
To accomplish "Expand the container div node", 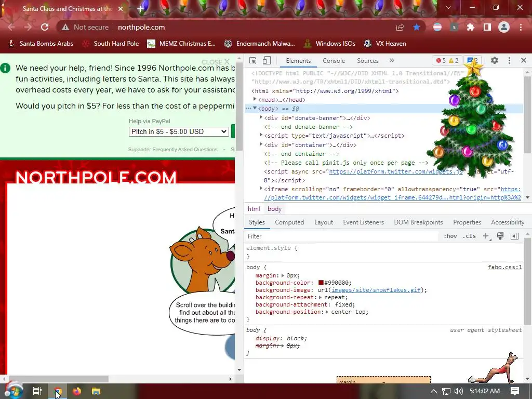I will (261, 144).
